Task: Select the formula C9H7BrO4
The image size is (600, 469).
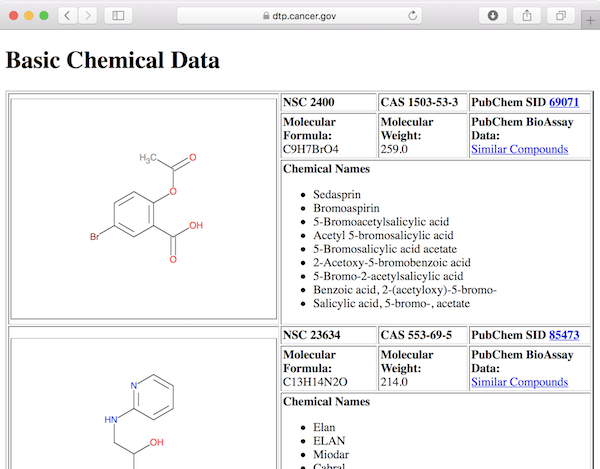Action: tap(311, 149)
